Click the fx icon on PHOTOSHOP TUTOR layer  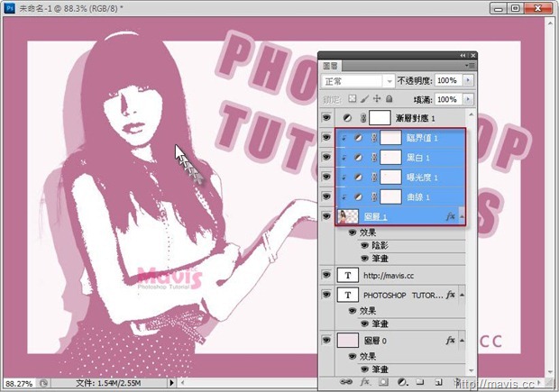[450, 295]
